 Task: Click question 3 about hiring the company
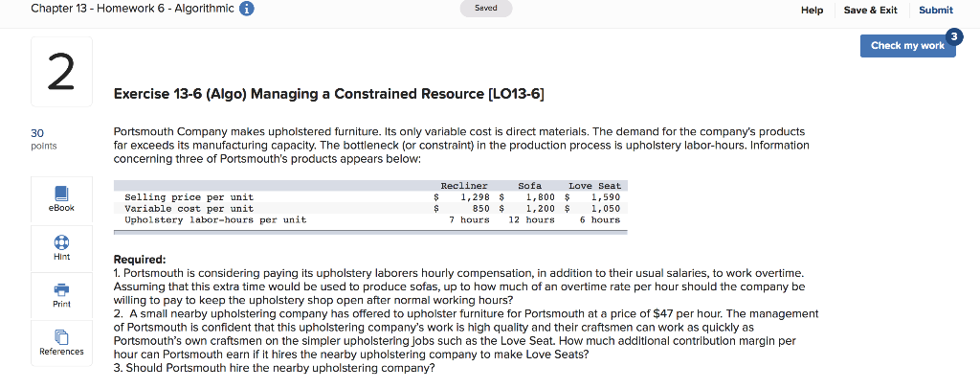[275, 368]
